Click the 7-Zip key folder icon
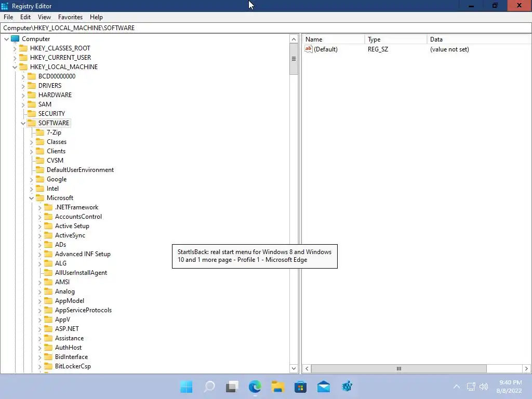This screenshot has height=399, width=532. 40,132
